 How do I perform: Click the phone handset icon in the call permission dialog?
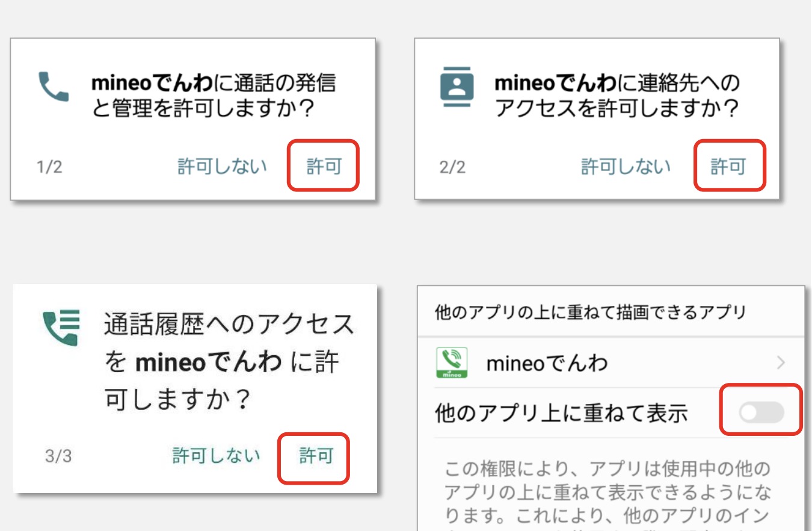click(x=54, y=87)
